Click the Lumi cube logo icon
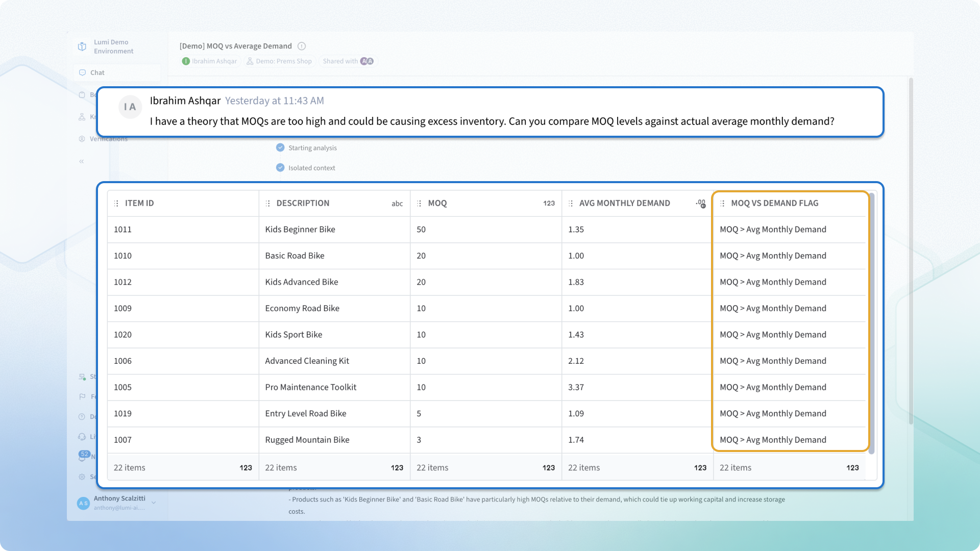The height and width of the screenshot is (551, 980). point(82,46)
